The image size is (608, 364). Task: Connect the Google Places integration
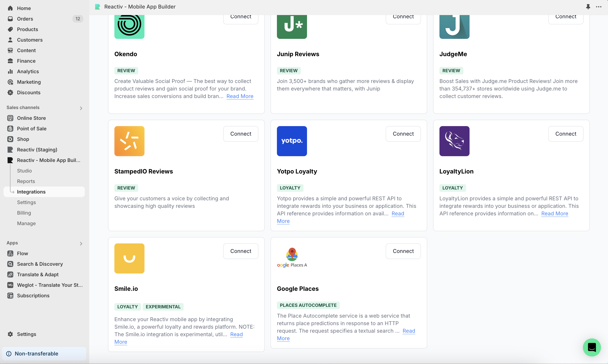pos(403,251)
